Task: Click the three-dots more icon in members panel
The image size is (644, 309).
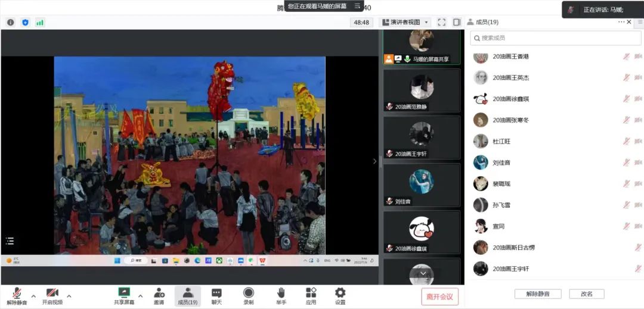Action: point(621,21)
